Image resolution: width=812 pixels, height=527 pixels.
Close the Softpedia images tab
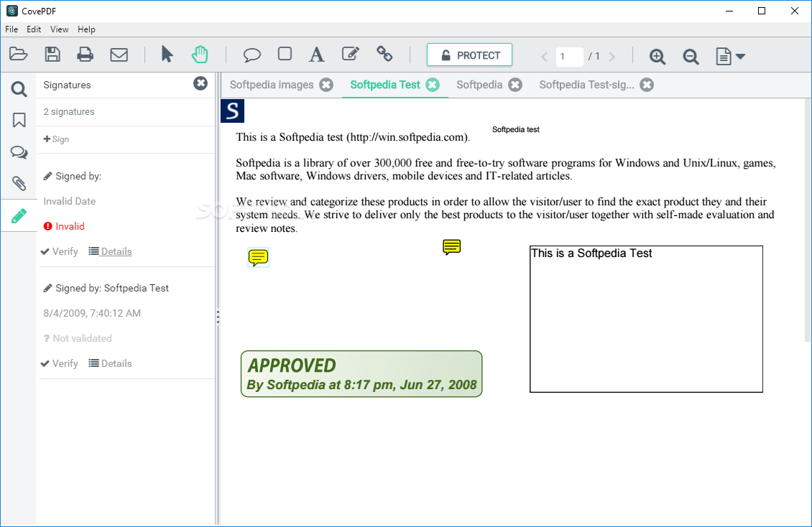pyautogui.click(x=326, y=85)
